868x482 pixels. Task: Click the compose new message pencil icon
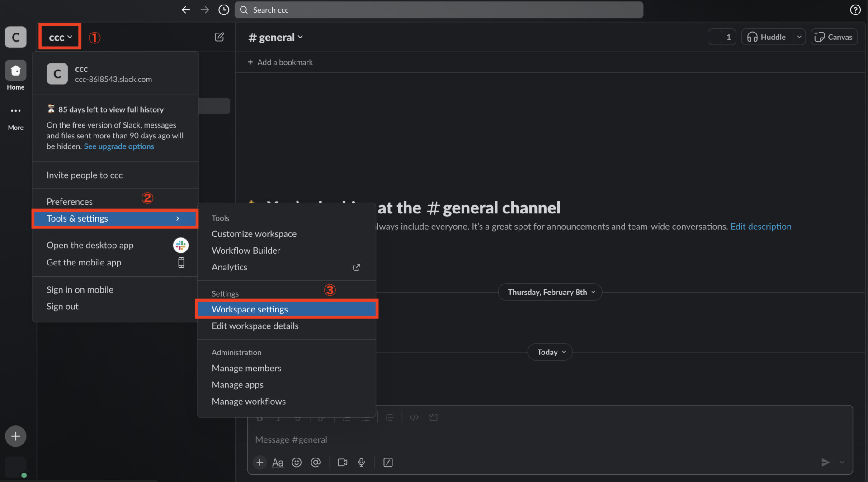click(x=219, y=37)
